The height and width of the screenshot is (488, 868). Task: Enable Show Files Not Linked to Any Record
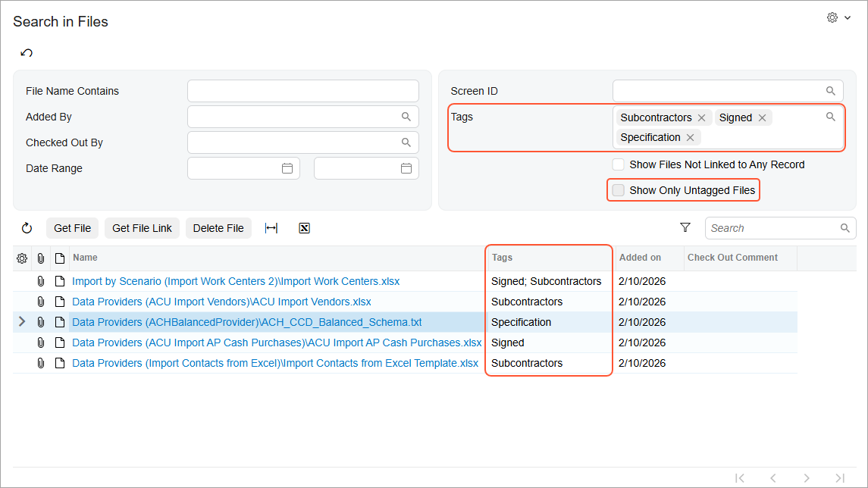click(x=619, y=164)
